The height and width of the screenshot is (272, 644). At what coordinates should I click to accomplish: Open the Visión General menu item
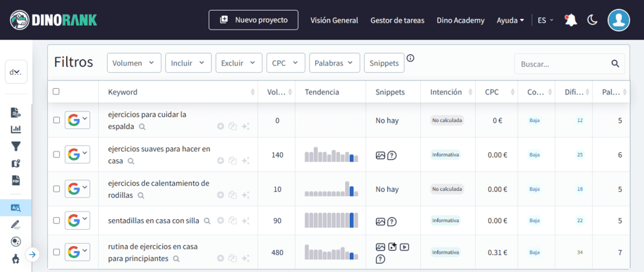334,20
